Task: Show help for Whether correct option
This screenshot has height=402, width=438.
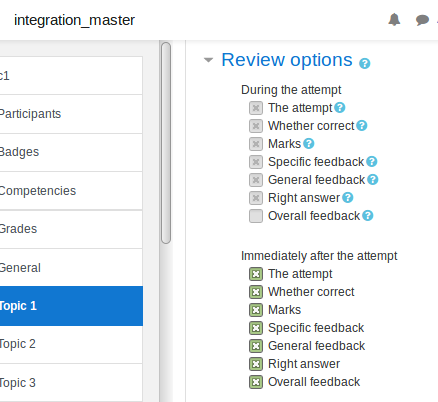Action: click(x=362, y=126)
